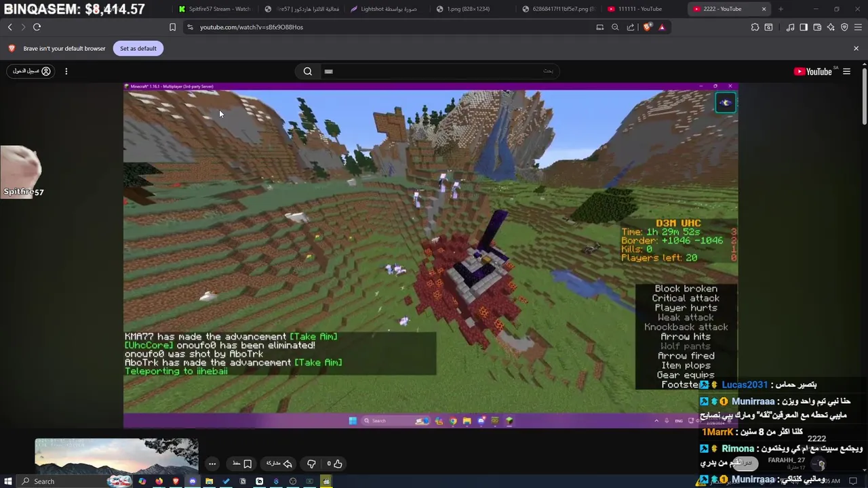Screen dimensions: 868x488
Task: Click the mountain landscape video thumbnail
Action: [x=117, y=456]
